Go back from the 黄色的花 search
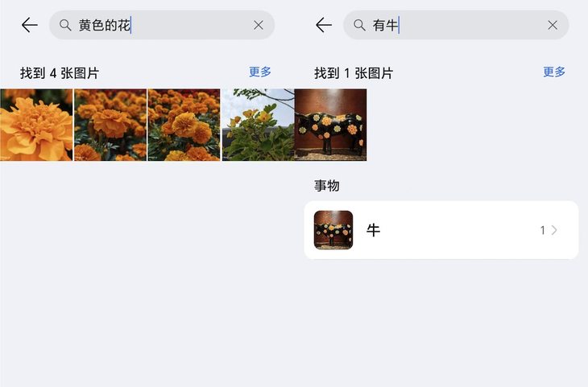The image size is (588, 387). click(30, 25)
